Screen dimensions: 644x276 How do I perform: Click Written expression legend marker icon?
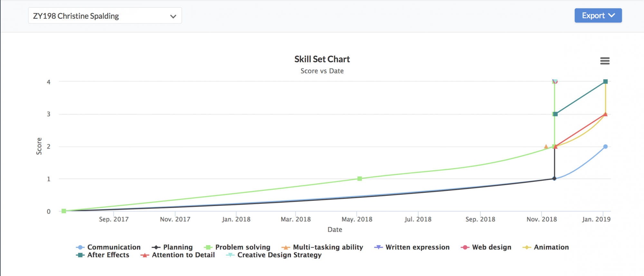point(378,247)
